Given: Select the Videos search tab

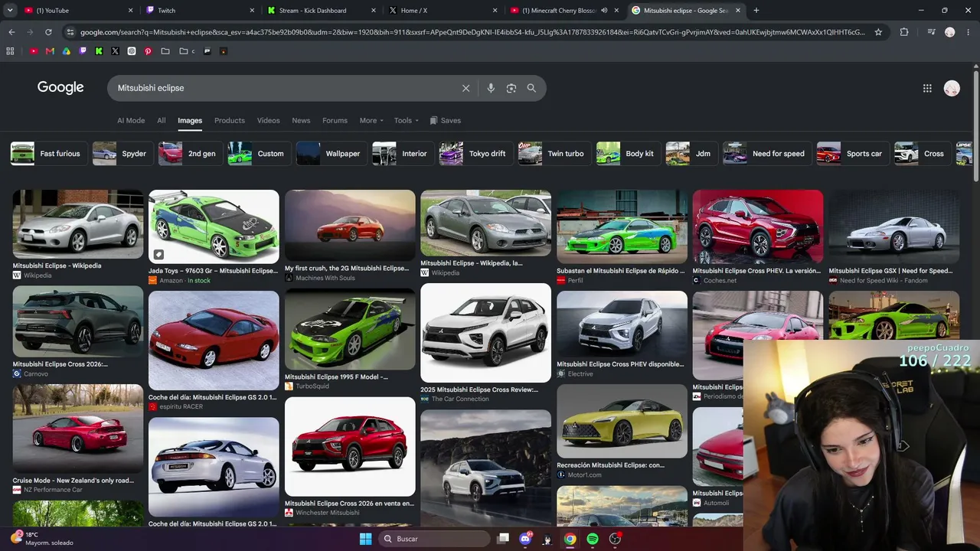Looking at the screenshot, I should 268,120.
